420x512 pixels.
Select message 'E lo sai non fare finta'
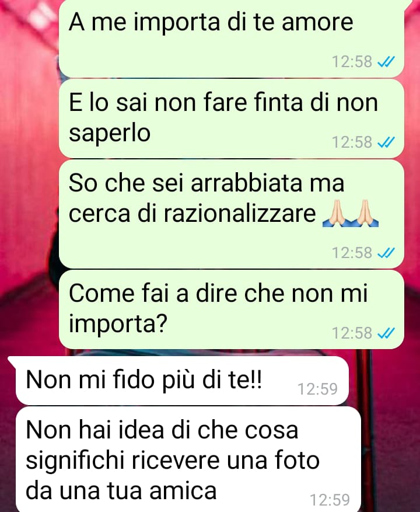232,119
